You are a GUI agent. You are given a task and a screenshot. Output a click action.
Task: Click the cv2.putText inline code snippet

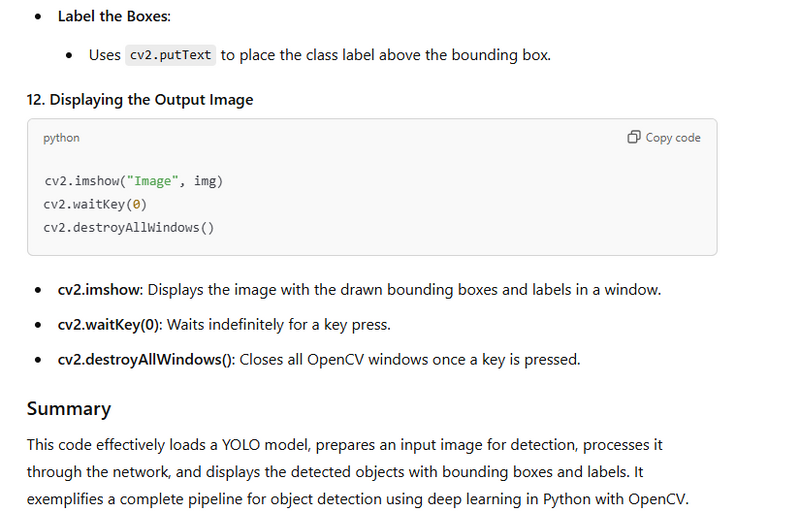click(x=171, y=55)
